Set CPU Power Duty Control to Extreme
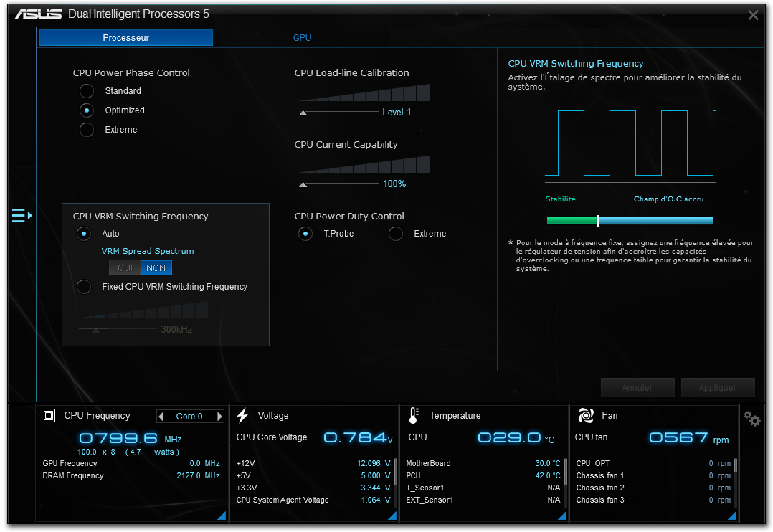This screenshot has width=773, height=532. pos(396,234)
